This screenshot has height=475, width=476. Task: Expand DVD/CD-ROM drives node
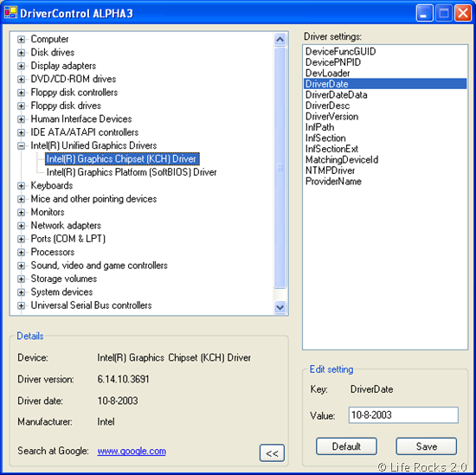(21, 80)
